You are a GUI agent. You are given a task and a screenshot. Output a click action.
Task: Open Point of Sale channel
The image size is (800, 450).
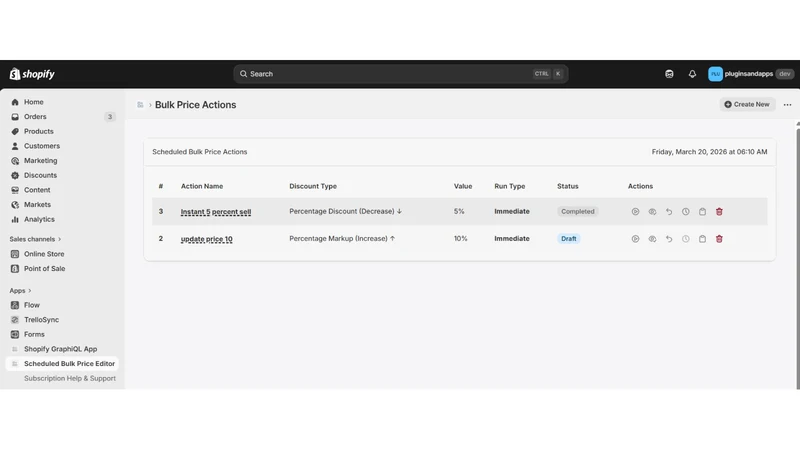coord(44,269)
